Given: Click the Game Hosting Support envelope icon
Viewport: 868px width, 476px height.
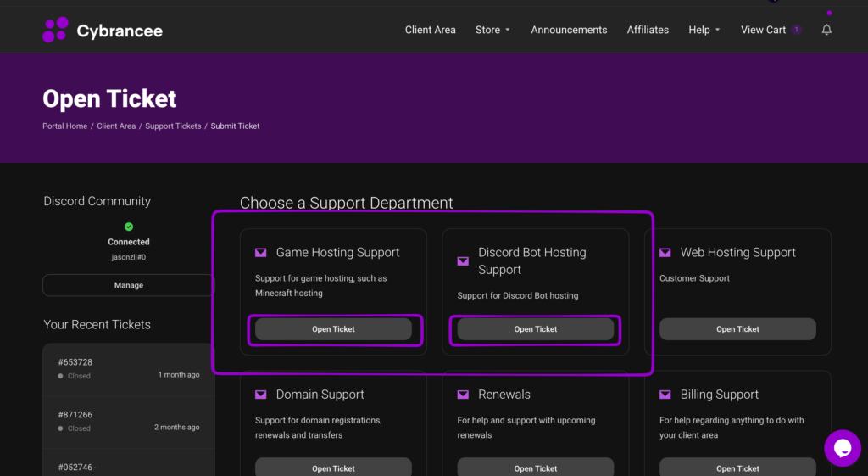Looking at the screenshot, I should tap(261, 253).
